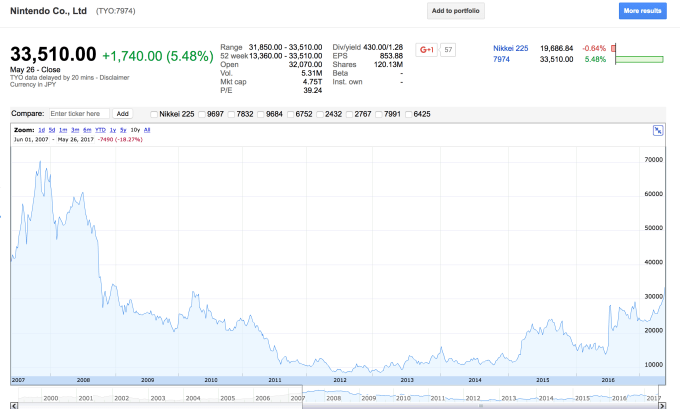
Task: Click the right scroll arrow below timeline
Action: click(662, 406)
